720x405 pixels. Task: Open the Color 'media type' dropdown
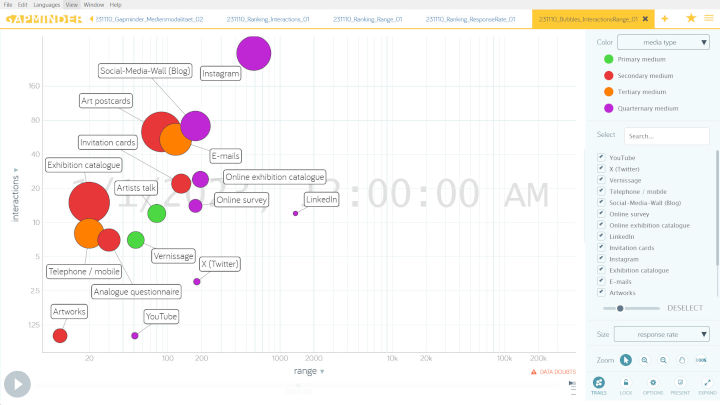coord(663,42)
